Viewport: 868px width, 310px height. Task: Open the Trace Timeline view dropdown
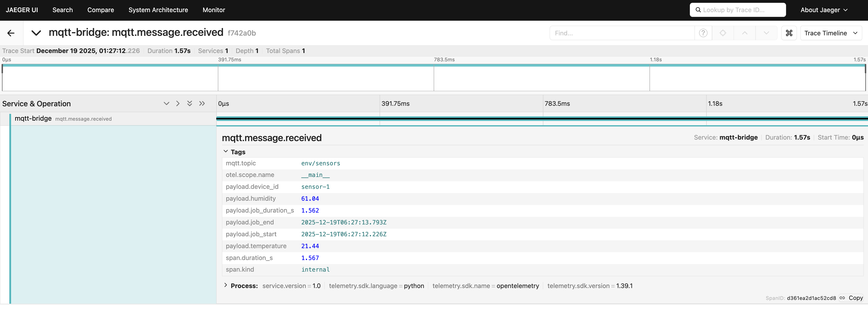[831, 33]
